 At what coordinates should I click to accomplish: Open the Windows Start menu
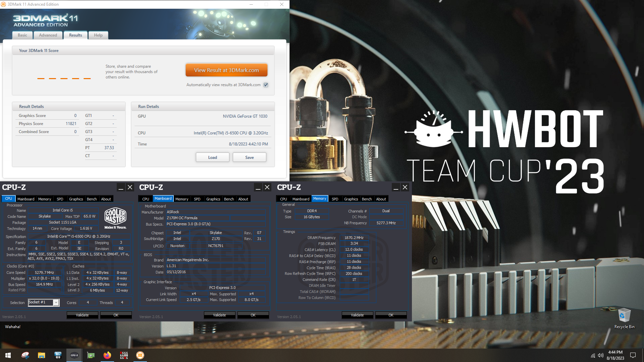coord(8,355)
